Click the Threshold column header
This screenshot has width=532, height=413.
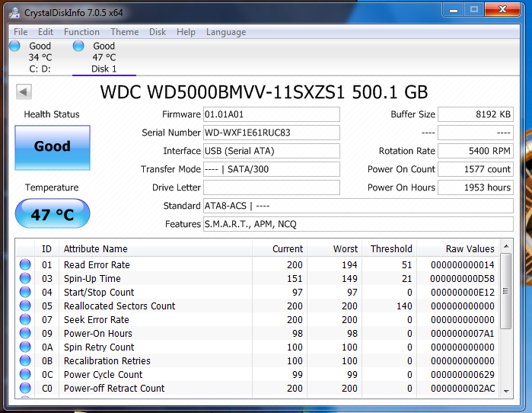(x=390, y=249)
